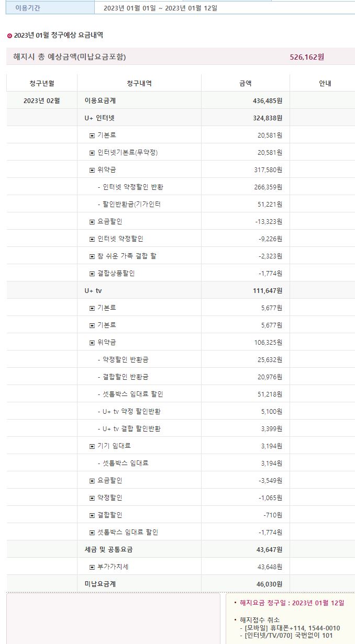Click the square icon beside 결합상품할인
Viewport: 355px width, 644px height.
click(x=92, y=274)
